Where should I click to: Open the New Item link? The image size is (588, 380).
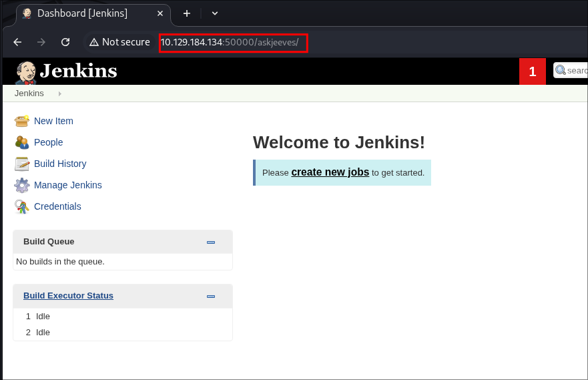click(x=53, y=121)
